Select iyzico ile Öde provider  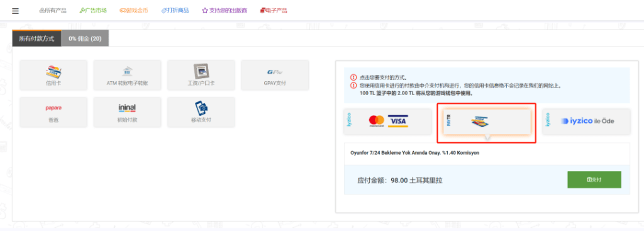point(586,121)
